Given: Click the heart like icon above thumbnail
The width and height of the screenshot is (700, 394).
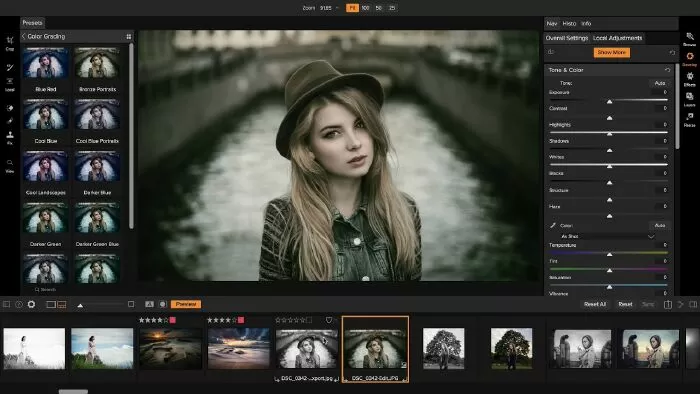Looking at the screenshot, I should click(329, 320).
